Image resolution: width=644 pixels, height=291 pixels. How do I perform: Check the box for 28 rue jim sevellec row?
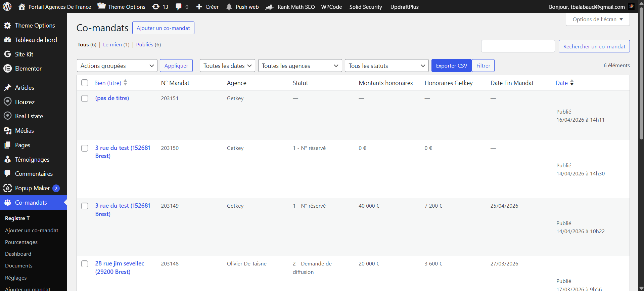pyautogui.click(x=85, y=264)
